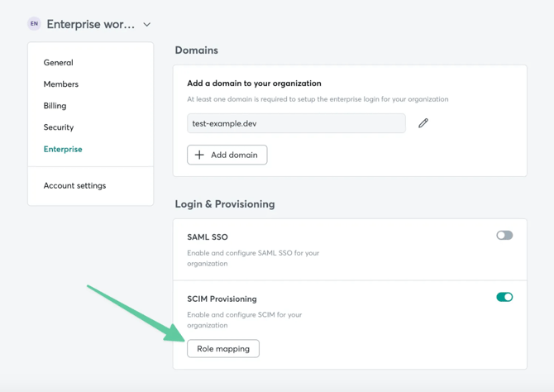Click the test-example.dev domain field
The width and height of the screenshot is (554, 392).
click(x=296, y=123)
